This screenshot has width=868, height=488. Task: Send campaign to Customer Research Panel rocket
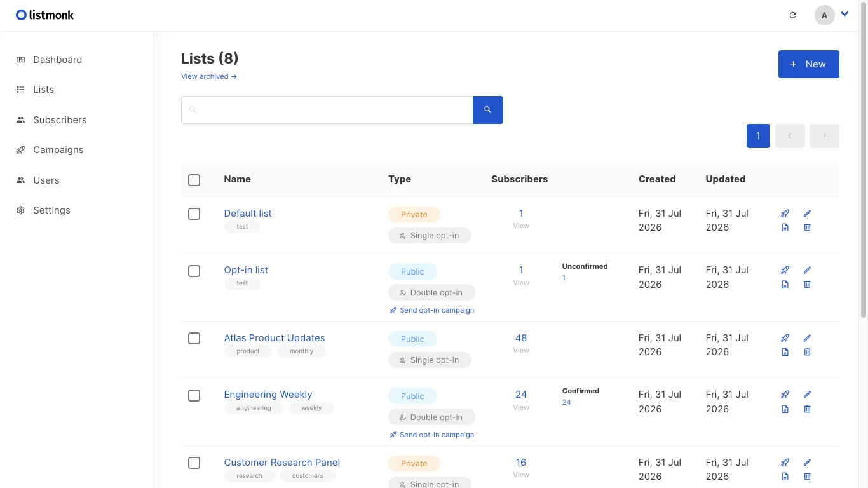click(785, 463)
